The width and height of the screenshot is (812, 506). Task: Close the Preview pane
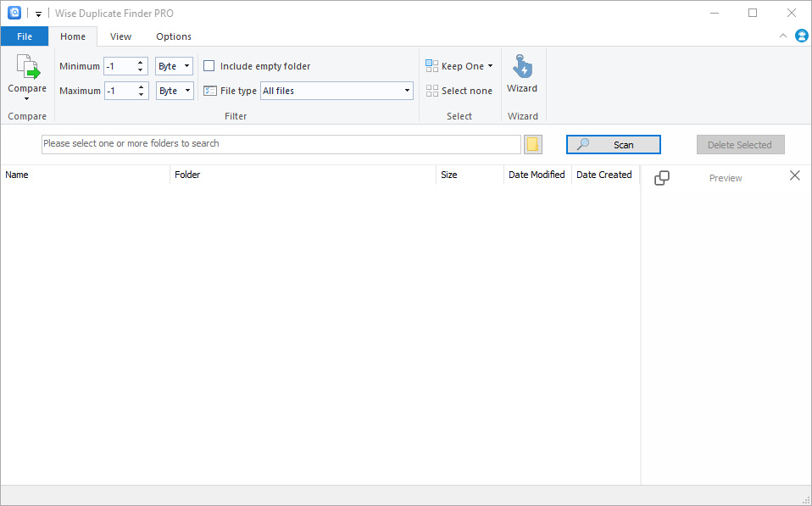pos(795,175)
